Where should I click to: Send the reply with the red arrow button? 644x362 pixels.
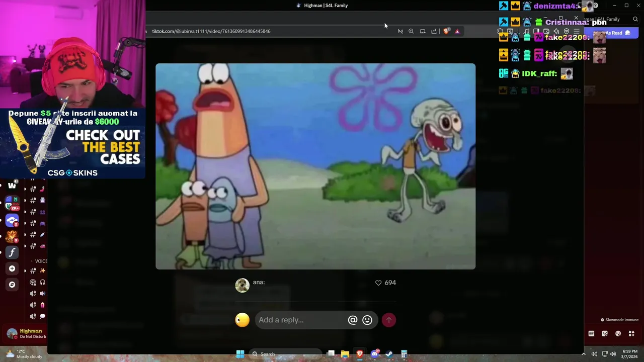pyautogui.click(x=388, y=320)
